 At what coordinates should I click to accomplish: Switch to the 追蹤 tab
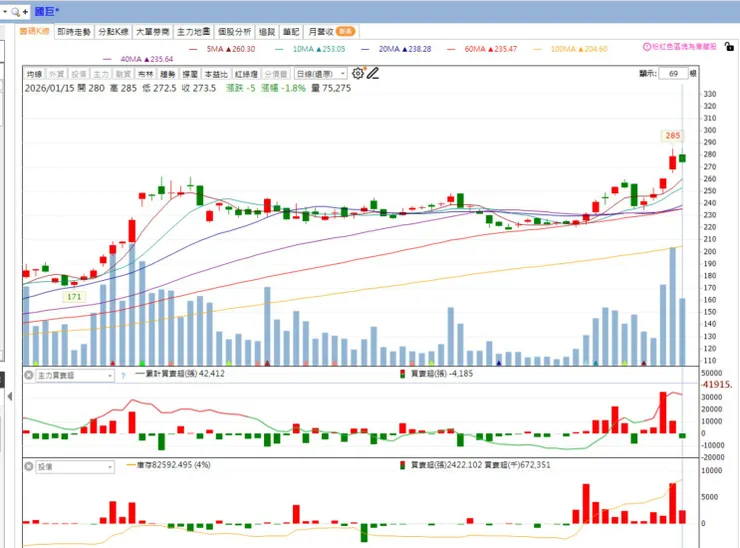click(x=267, y=32)
